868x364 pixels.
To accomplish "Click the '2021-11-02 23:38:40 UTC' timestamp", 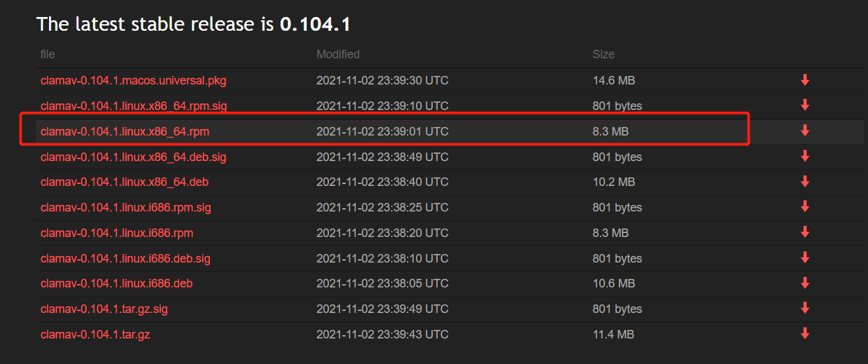I will coord(383,182).
